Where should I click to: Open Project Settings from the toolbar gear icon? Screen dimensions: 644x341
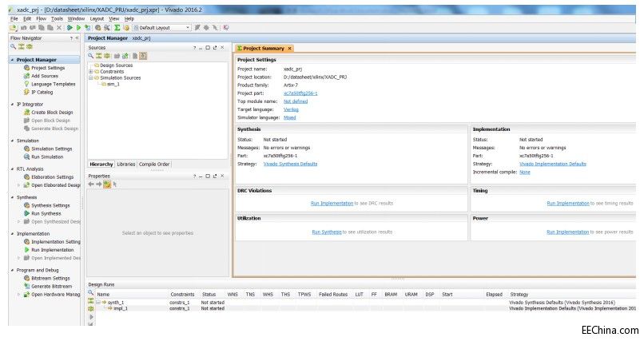[x=97, y=27]
